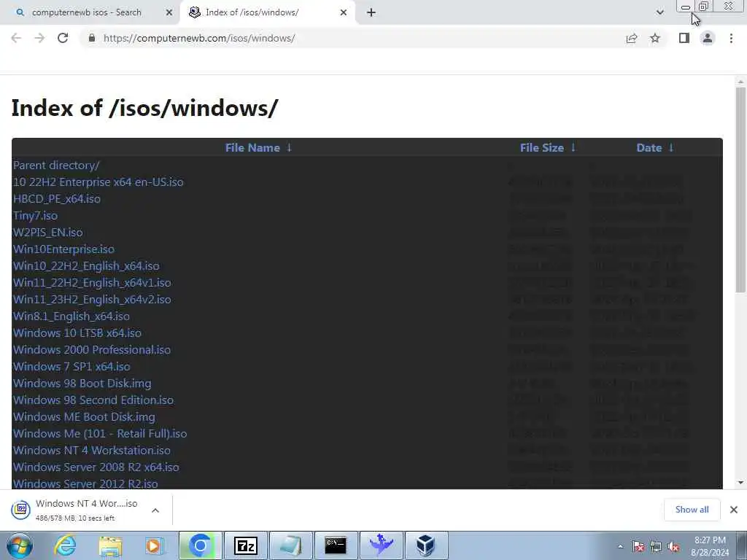The width and height of the screenshot is (747, 560).
Task: Download 'Windows 98 Boot Disk.img'
Action: (82, 384)
